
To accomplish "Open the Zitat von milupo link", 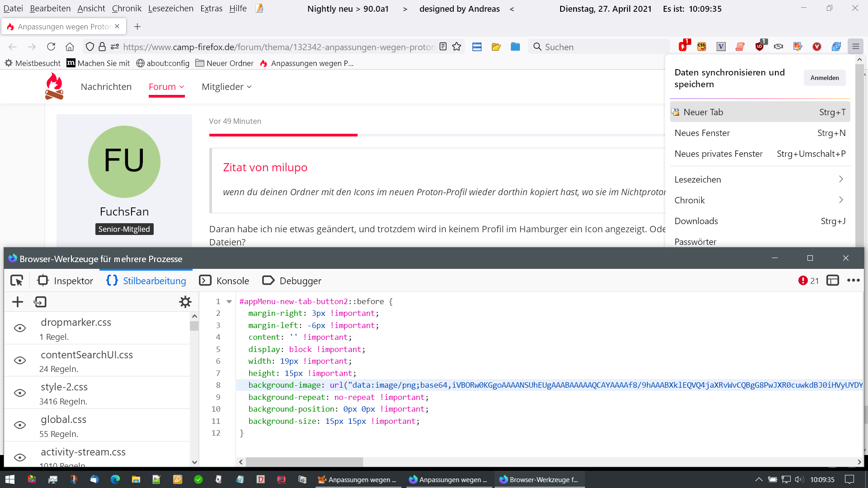I will pos(265,168).
